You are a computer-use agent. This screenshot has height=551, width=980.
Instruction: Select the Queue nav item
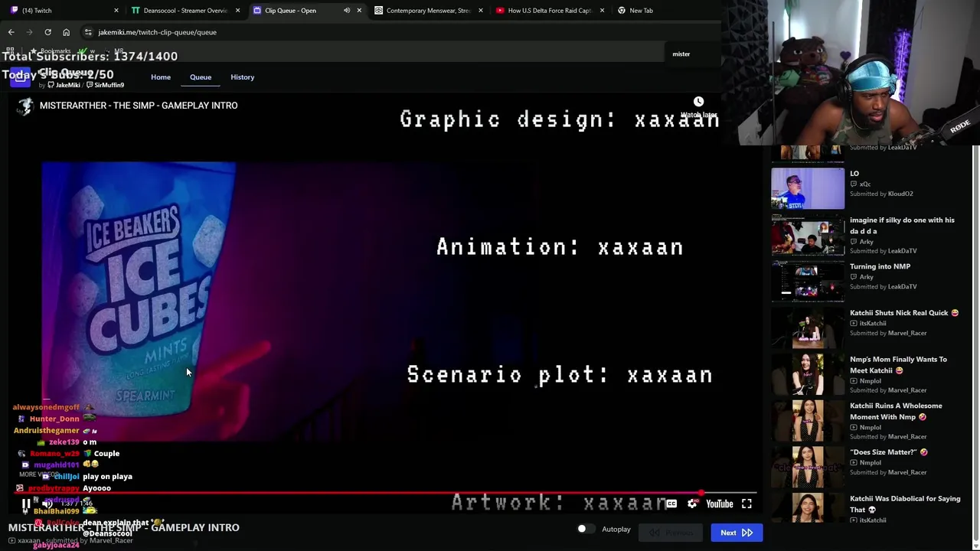click(x=201, y=77)
